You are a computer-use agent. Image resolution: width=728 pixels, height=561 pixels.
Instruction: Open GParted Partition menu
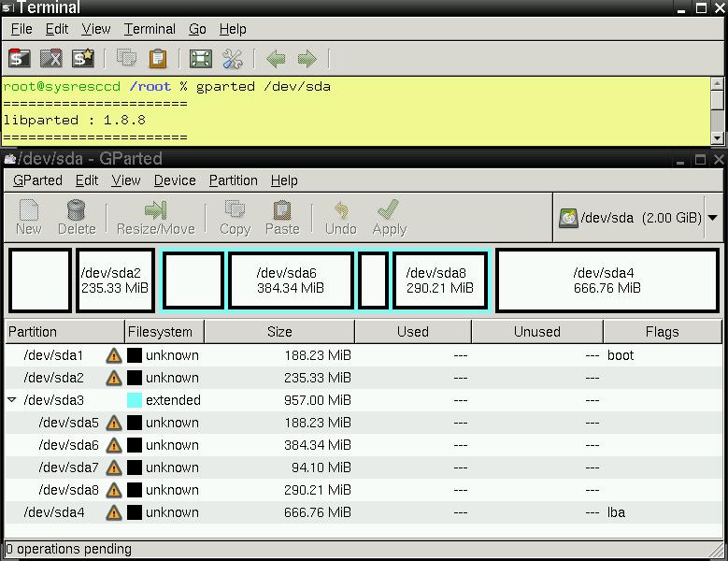[x=233, y=180]
